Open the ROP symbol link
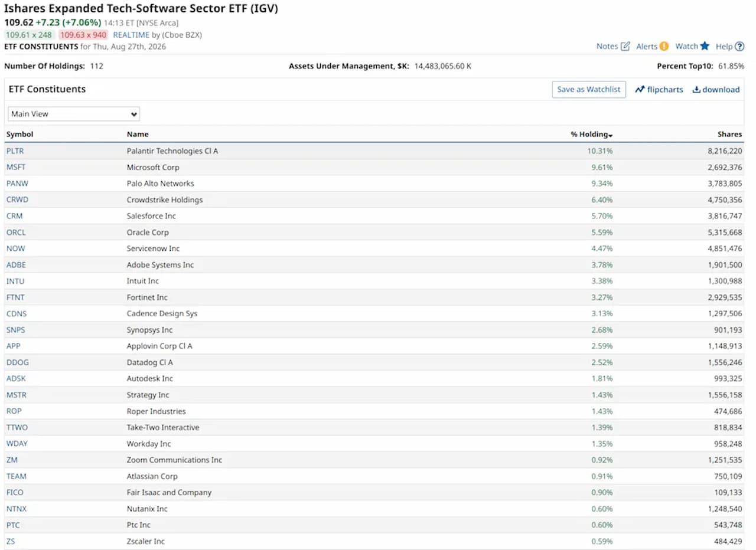Image resolution: width=756 pixels, height=550 pixels. click(x=14, y=411)
